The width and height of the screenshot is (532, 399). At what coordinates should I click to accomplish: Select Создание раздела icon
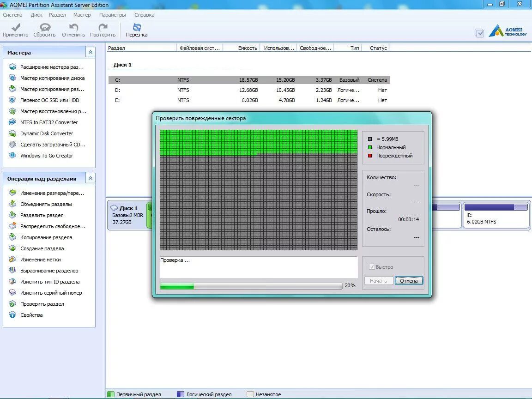[12, 248]
